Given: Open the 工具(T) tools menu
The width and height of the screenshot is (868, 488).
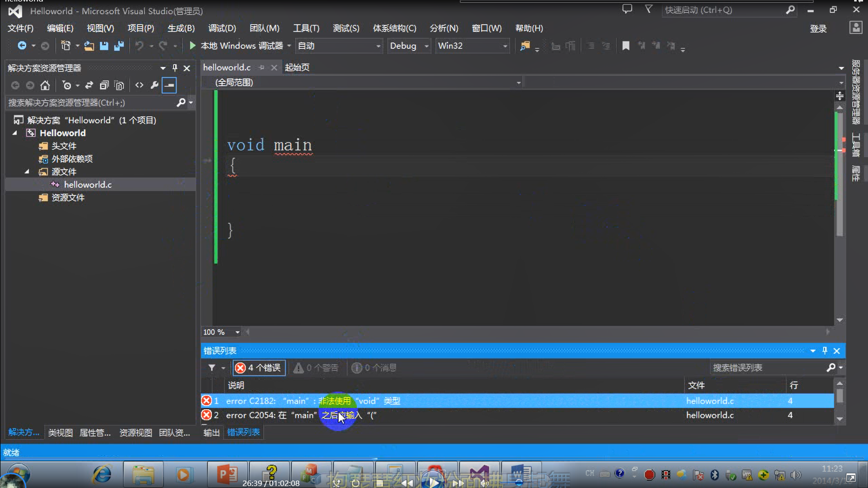Looking at the screenshot, I should pyautogui.click(x=306, y=28).
